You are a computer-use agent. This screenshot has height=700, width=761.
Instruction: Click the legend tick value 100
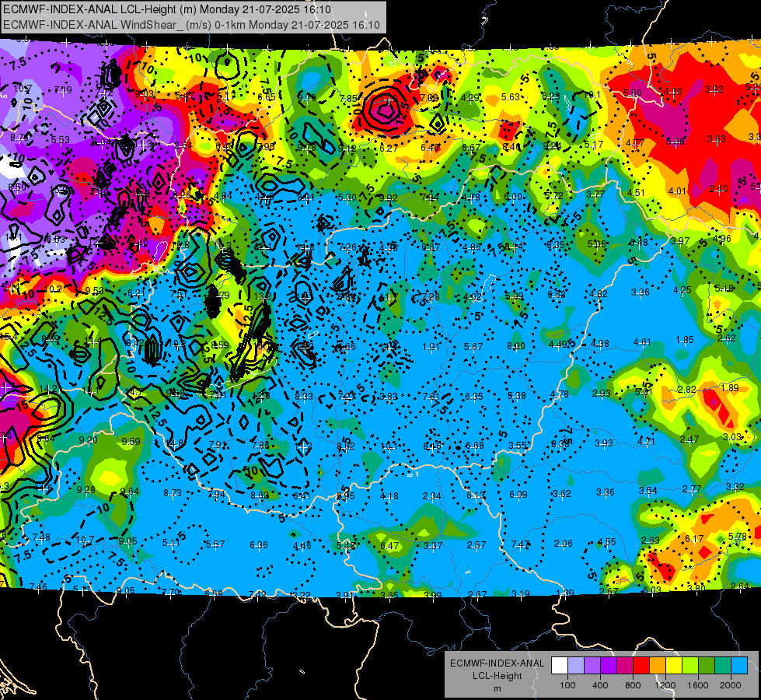[567, 685]
